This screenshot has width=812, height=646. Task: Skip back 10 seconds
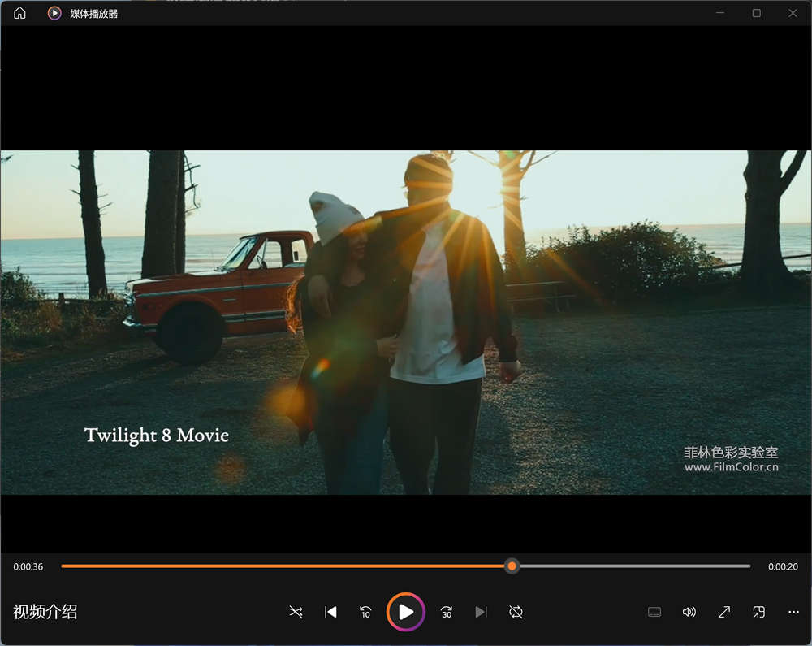tap(365, 612)
